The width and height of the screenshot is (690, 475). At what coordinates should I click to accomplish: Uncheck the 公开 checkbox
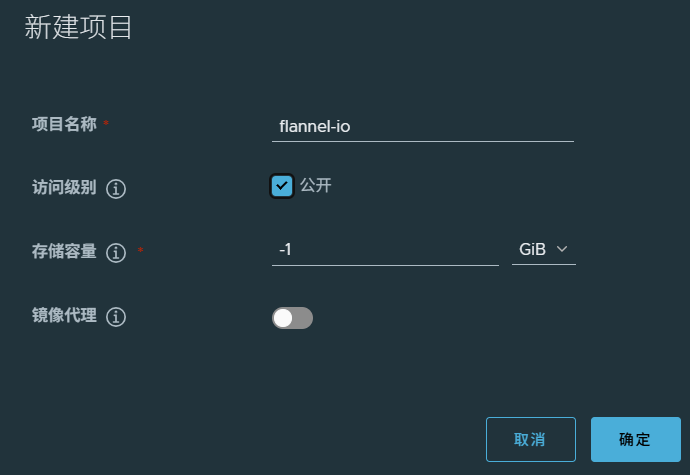(x=282, y=186)
